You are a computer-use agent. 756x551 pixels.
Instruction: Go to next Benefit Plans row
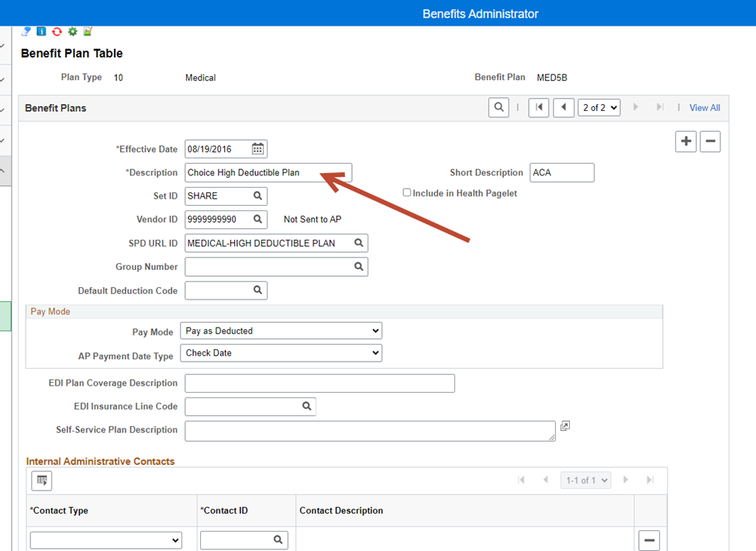(x=636, y=107)
